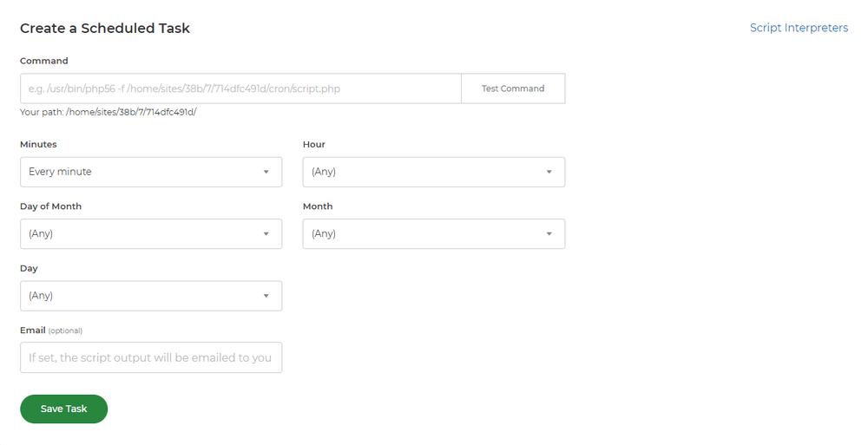Viewport: 868px width, 445px height.
Task: Click the caret arrow in Hour dropdown
Action: [549, 172]
